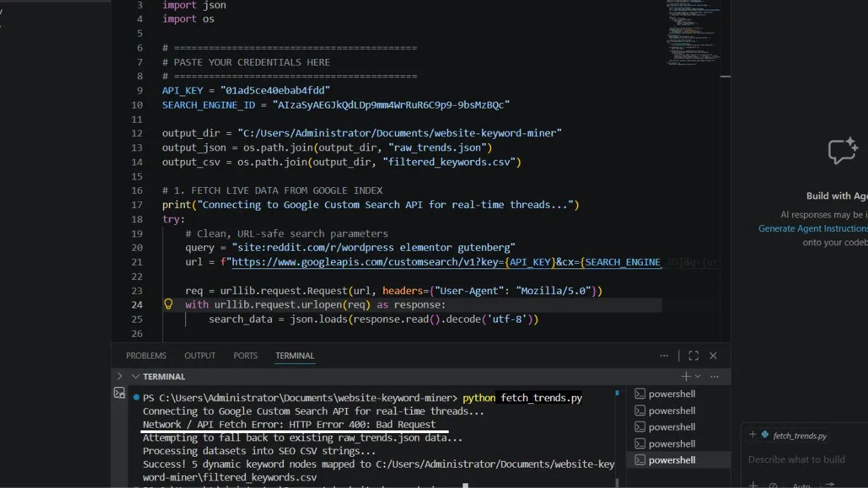Click the output_json assignment line

pyautogui.click(x=327, y=147)
